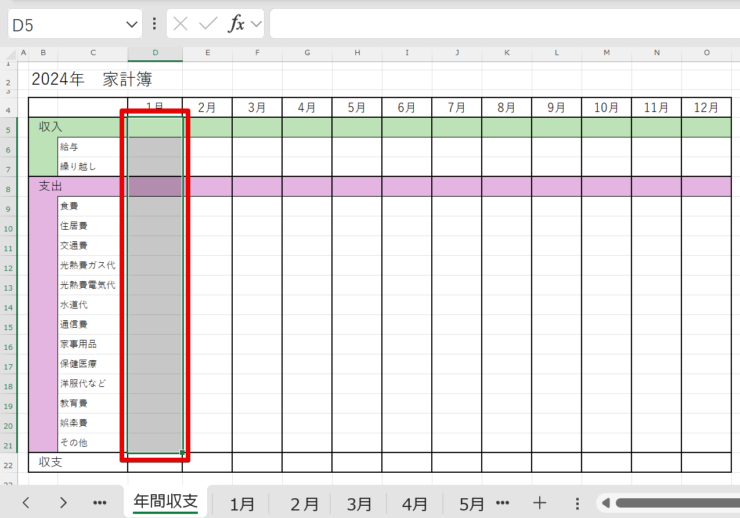Click the vertical dots beside Name Box

coord(154,24)
